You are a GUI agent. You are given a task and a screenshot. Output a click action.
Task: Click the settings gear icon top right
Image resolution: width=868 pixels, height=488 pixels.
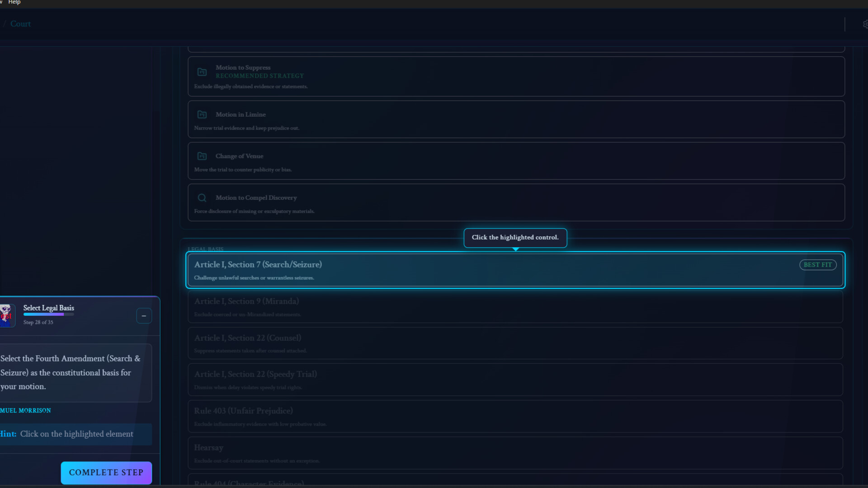tap(865, 24)
